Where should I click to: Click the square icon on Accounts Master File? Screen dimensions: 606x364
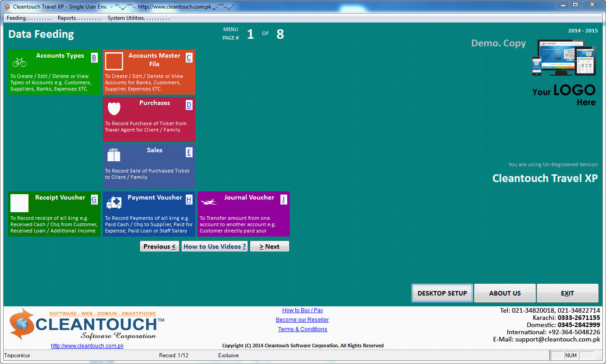point(114,61)
